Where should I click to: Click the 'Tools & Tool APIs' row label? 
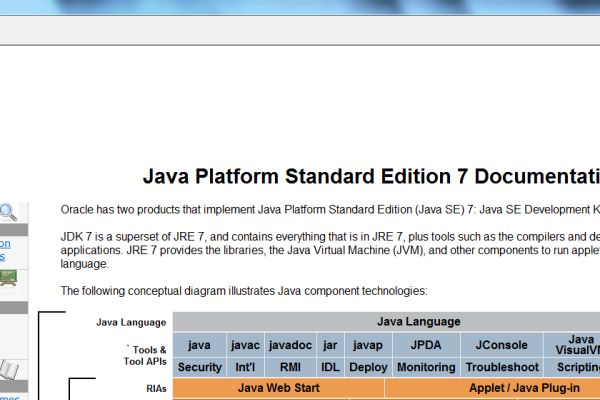coord(145,356)
